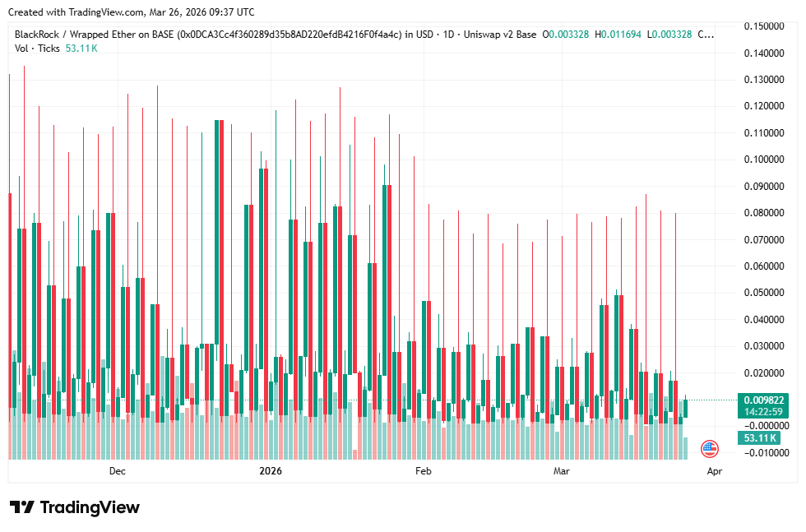
Task: Click the high value H0.011694 in legend
Action: point(618,35)
